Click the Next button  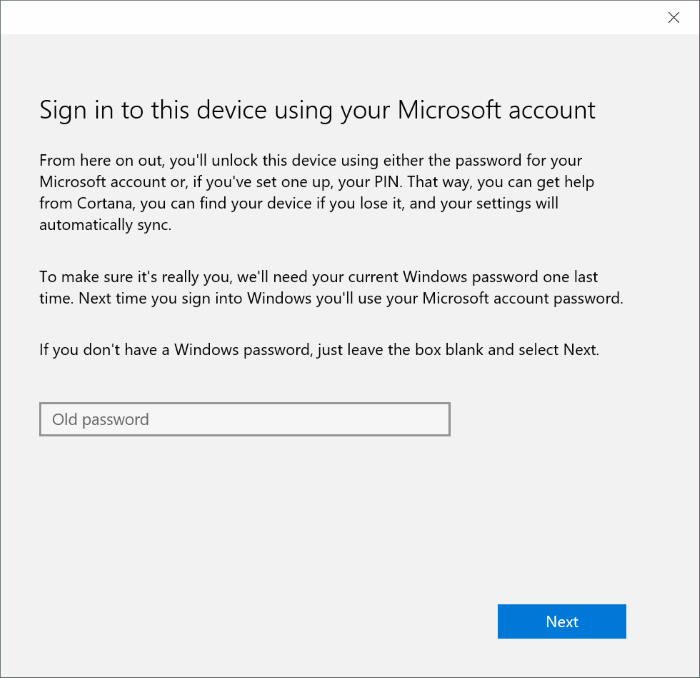pyautogui.click(x=562, y=621)
